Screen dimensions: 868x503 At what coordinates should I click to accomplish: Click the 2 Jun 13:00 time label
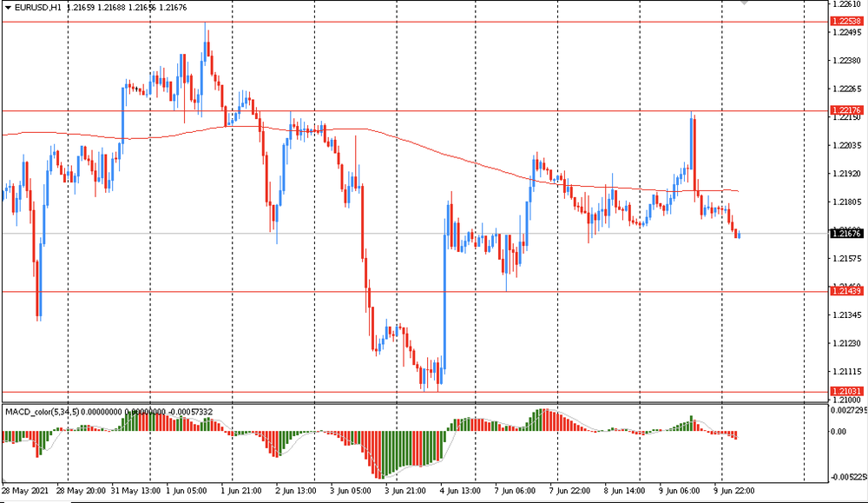point(296,491)
